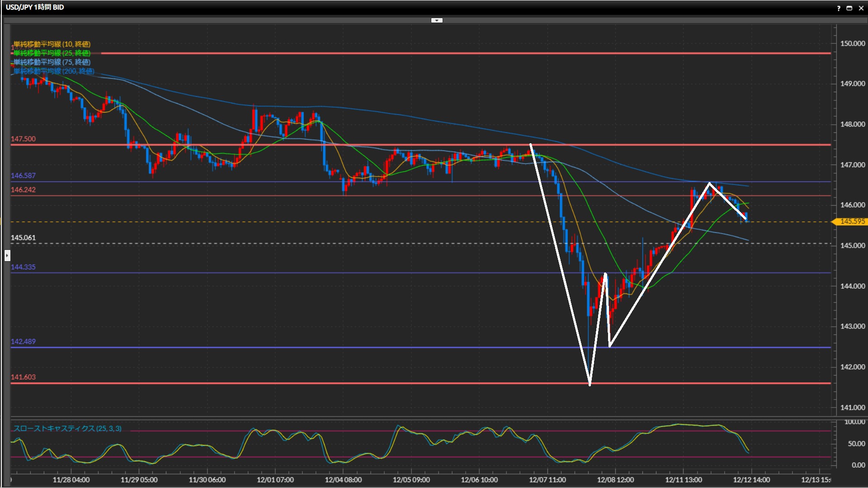Click the SMA (200, 終値) indicator label
The height and width of the screenshot is (488, 868).
[54, 71]
